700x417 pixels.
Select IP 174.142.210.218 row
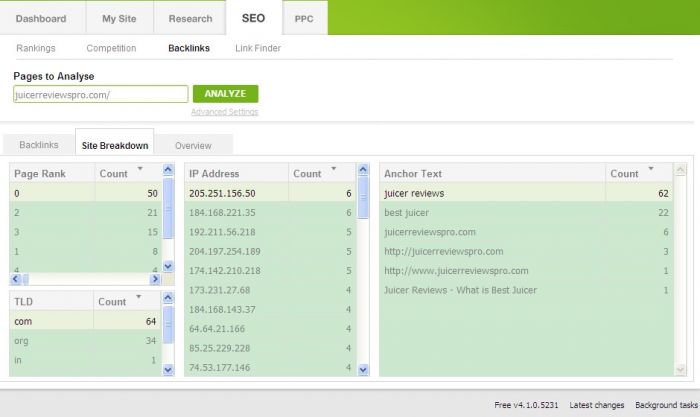tap(271, 271)
